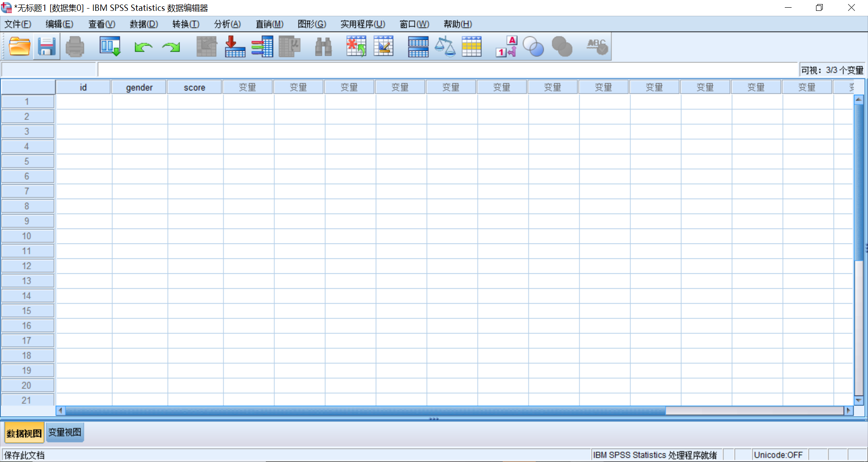Select row header 21
Viewport: 868px width, 462px height.
[27, 400]
